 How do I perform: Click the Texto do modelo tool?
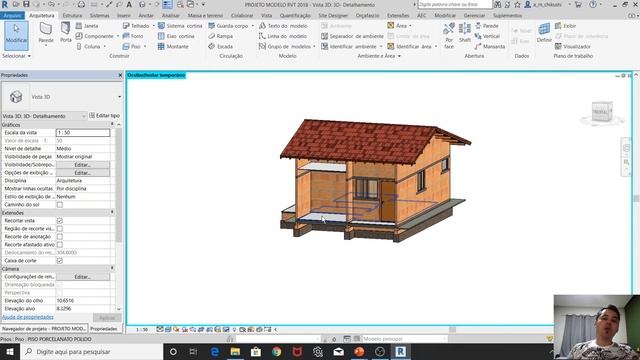pos(283,26)
